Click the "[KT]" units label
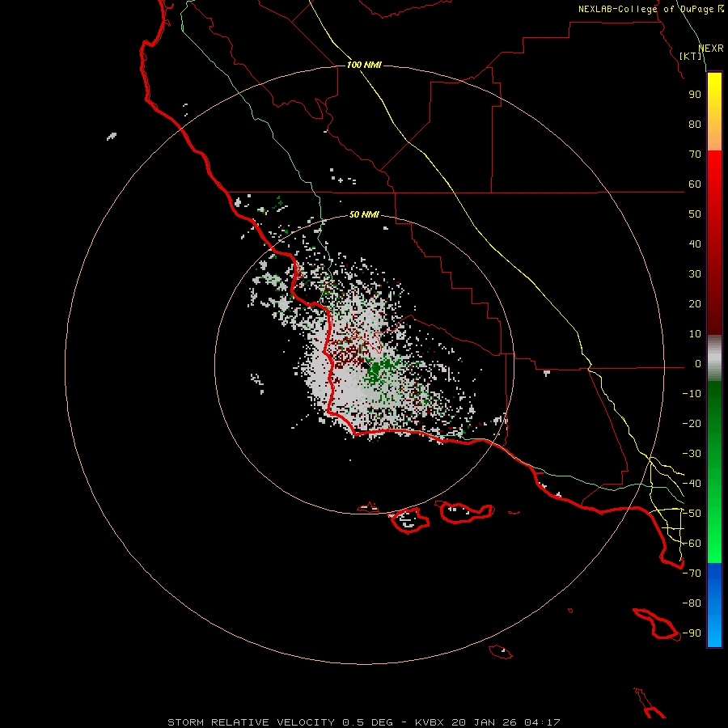 click(691, 56)
